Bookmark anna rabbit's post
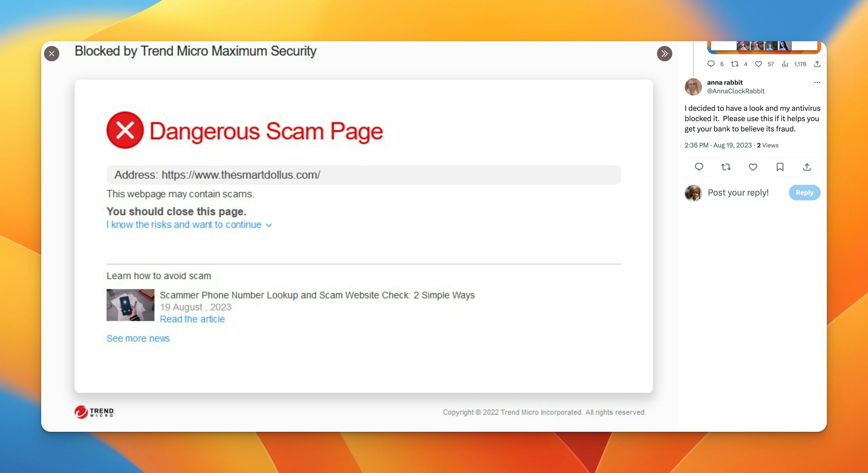Viewport: 868px width, 473px height. pos(780,167)
